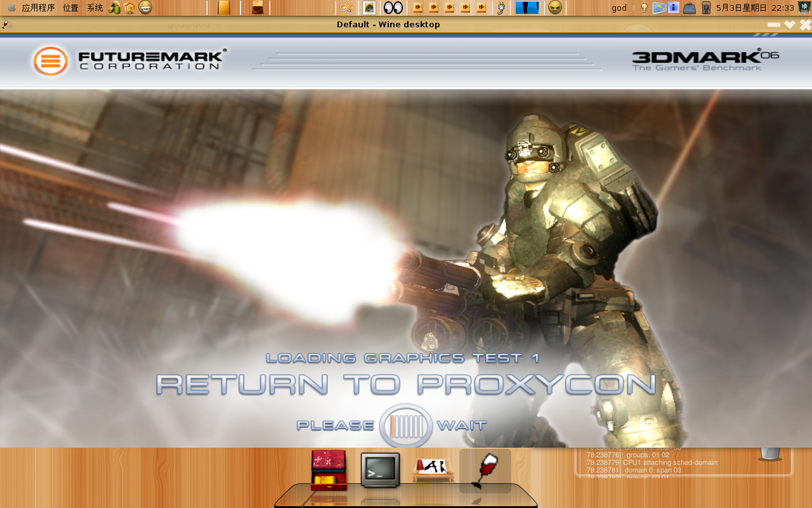Open the 系统 menu
The image size is (812, 508).
point(95,8)
